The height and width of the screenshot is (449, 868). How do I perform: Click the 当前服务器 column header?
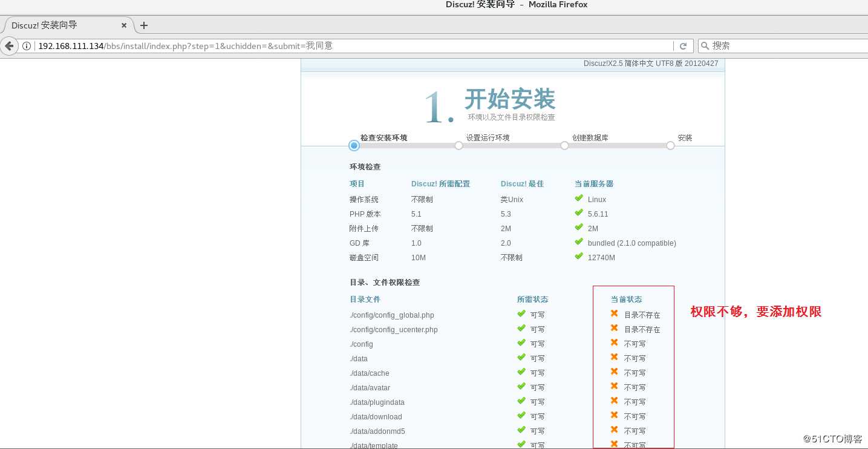pyautogui.click(x=594, y=184)
